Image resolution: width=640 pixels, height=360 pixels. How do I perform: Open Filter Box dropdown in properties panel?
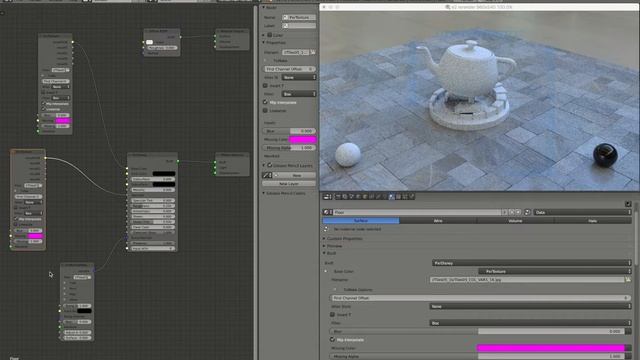pyautogui.click(x=530, y=323)
